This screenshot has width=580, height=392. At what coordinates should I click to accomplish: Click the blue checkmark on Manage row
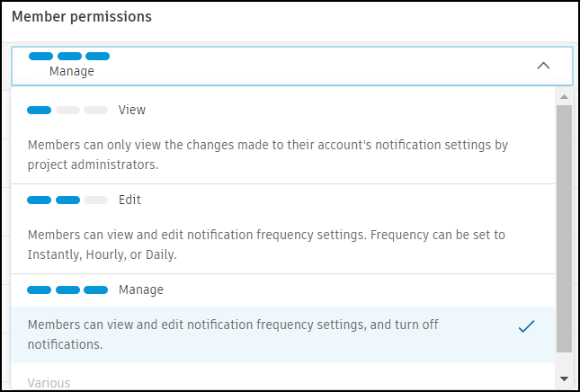click(x=527, y=327)
